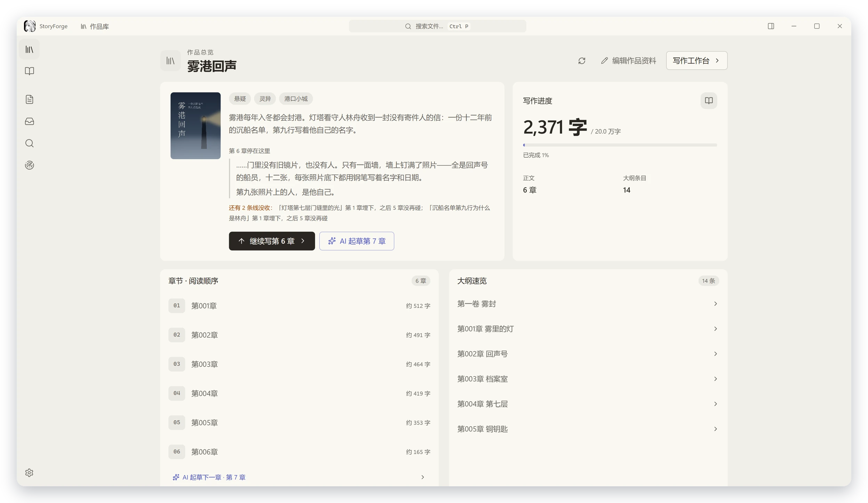Click the search files input field
The image size is (868, 503).
point(437,26)
